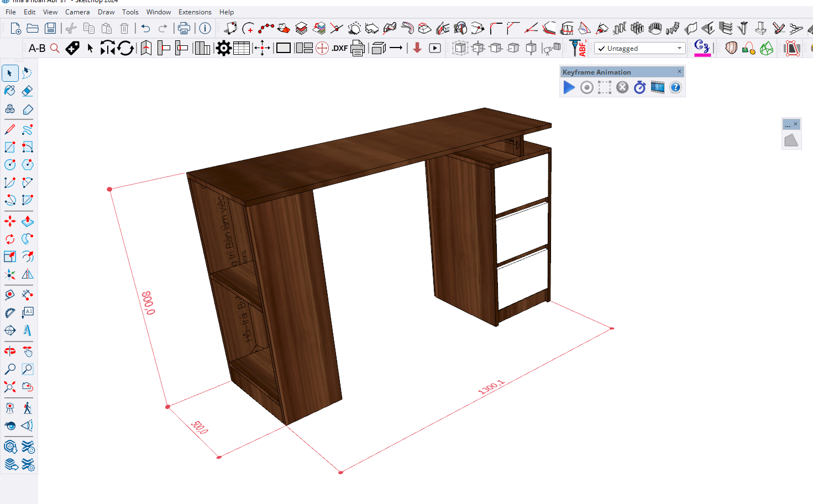Select the Orbit camera tool

click(x=10, y=351)
